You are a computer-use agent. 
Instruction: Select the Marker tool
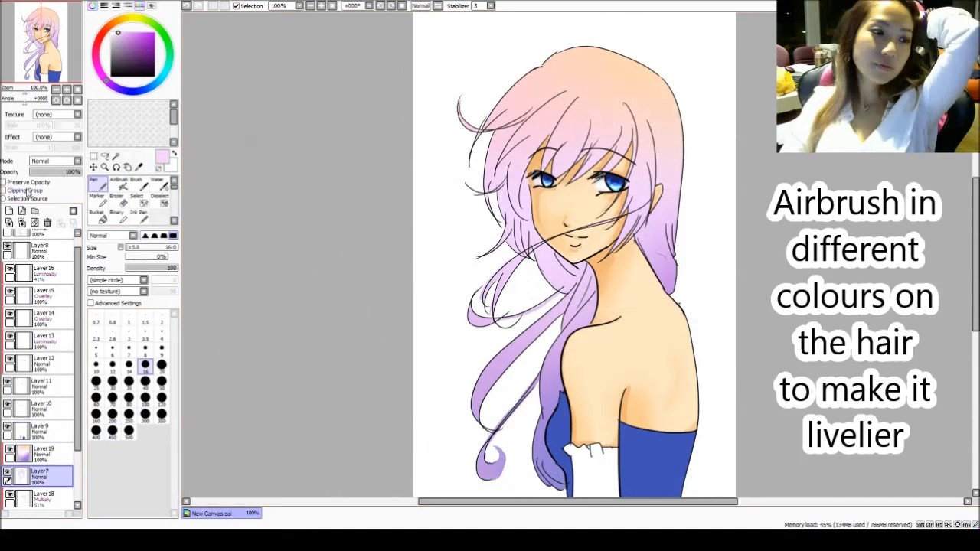98,200
